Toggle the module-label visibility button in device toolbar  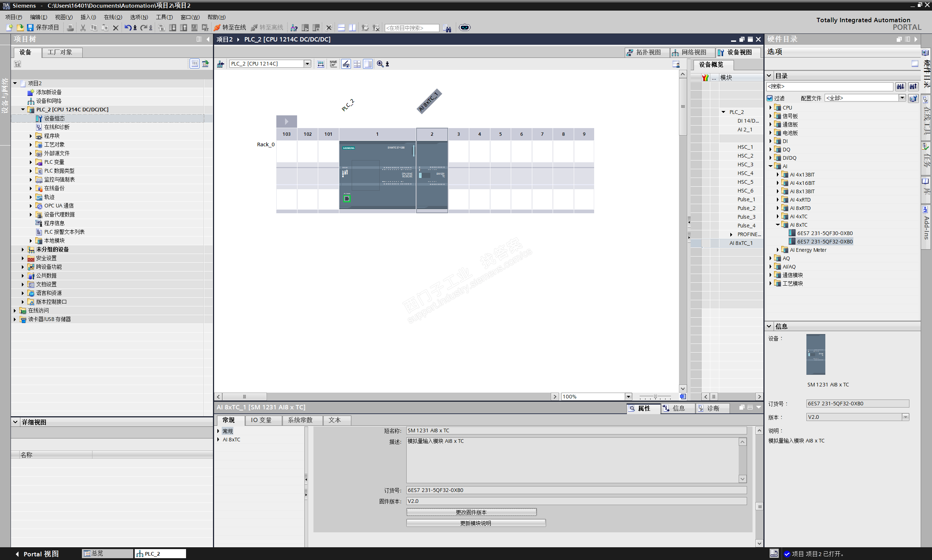pos(346,64)
